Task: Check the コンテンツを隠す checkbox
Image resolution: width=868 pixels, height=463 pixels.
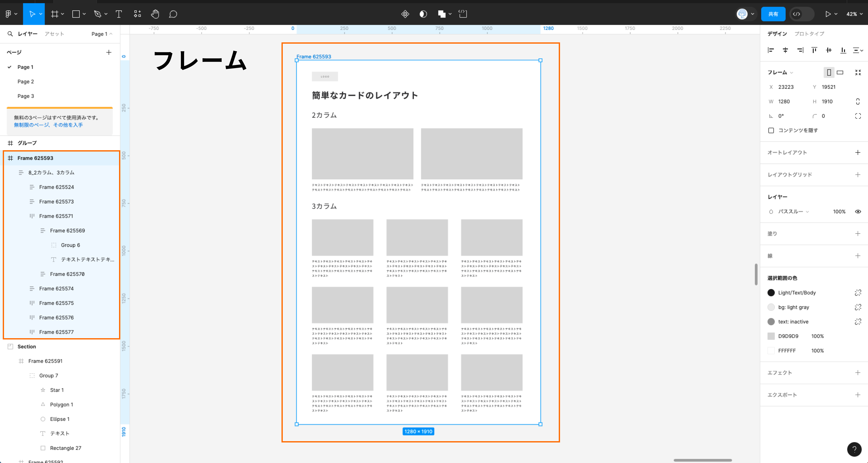Action: click(771, 131)
